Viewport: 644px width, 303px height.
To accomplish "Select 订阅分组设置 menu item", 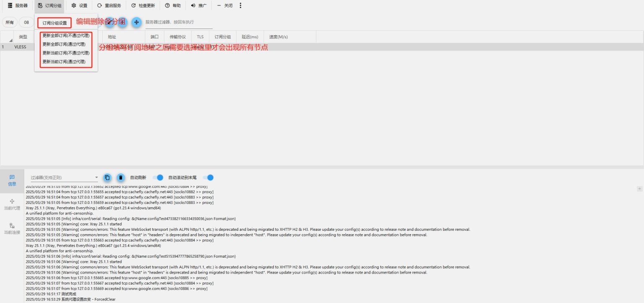I will 55,23.
